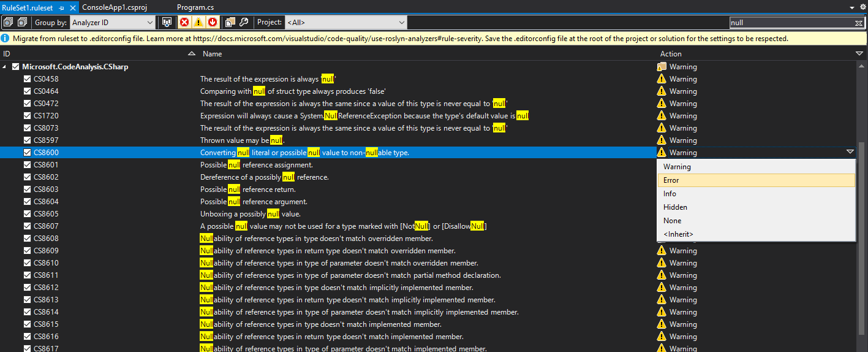The height and width of the screenshot is (352, 868).
Task: Click the warning icon on CS8609 row
Action: pyautogui.click(x=662, y=250)
